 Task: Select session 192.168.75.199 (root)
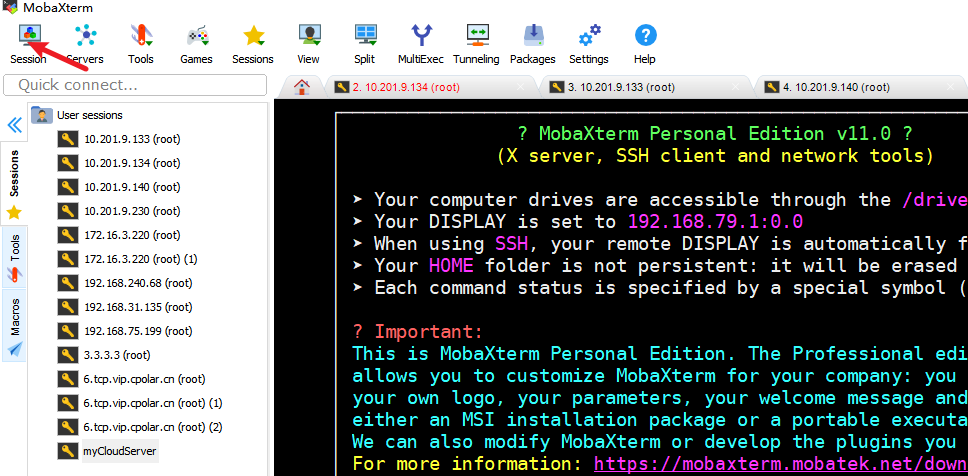pyautogui.click(x=138, y=332)
